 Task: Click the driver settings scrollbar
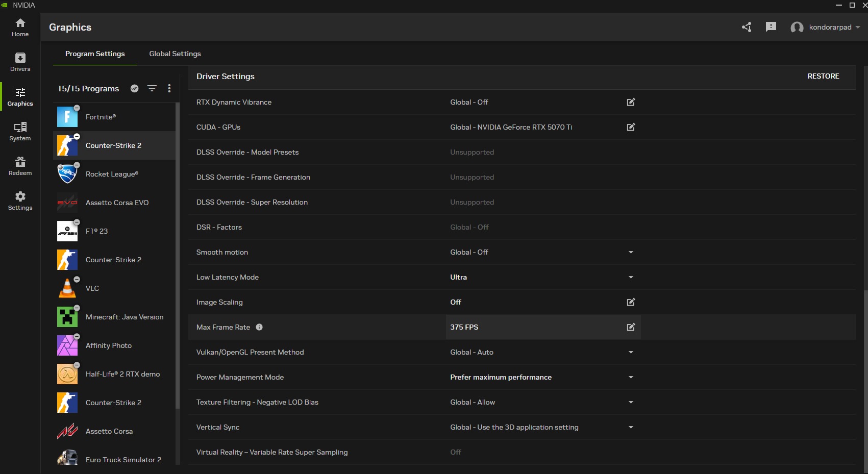tap(865, 380)
